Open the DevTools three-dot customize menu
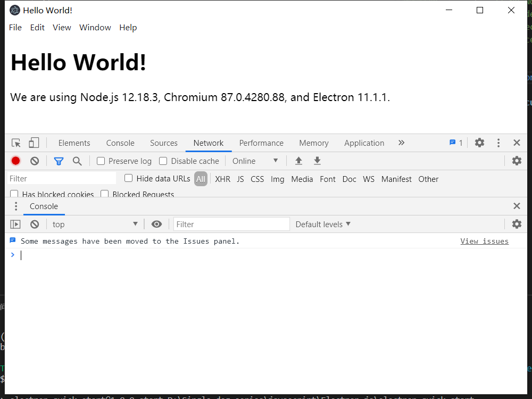 498,143
